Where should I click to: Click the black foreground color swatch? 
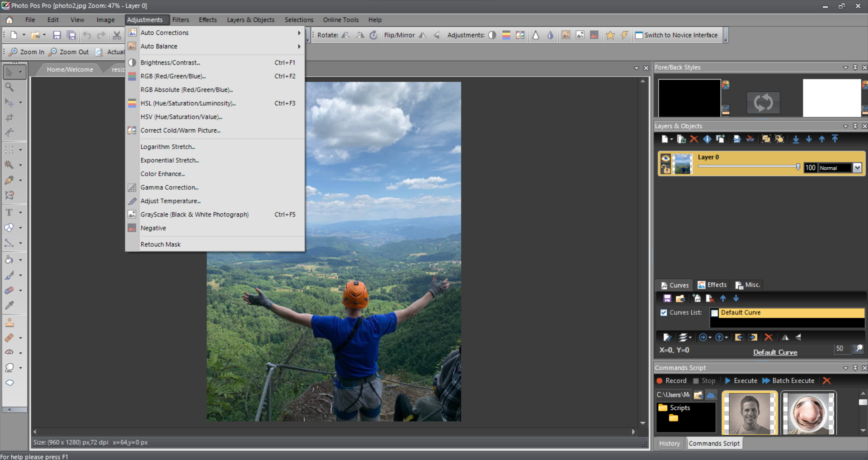tap(689, 98)
